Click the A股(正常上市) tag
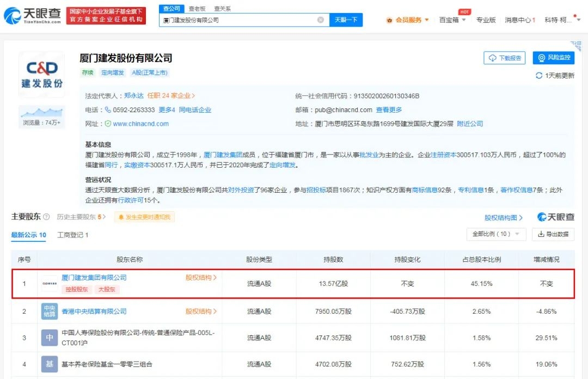Viewport: 588px width, 379px height. point(150,72)
